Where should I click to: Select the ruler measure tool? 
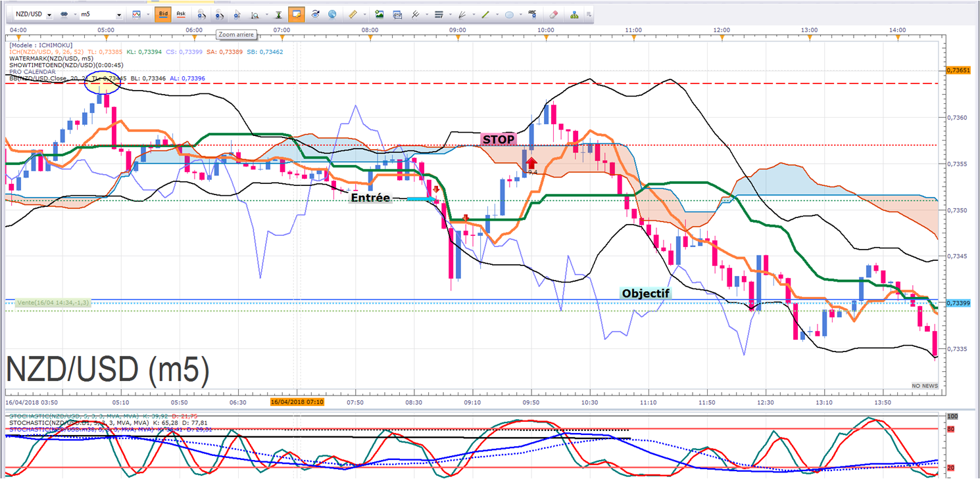[x=352, y=14]
